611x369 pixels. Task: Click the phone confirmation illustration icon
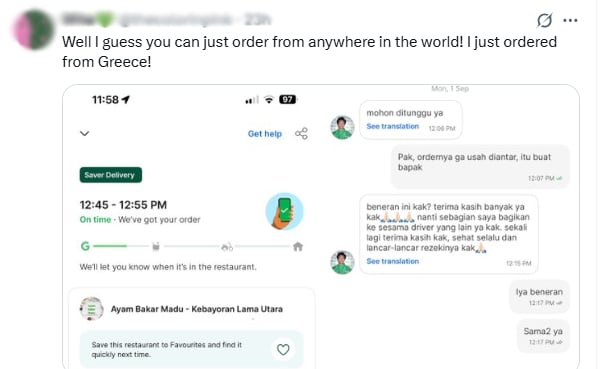tap(284, 211)
